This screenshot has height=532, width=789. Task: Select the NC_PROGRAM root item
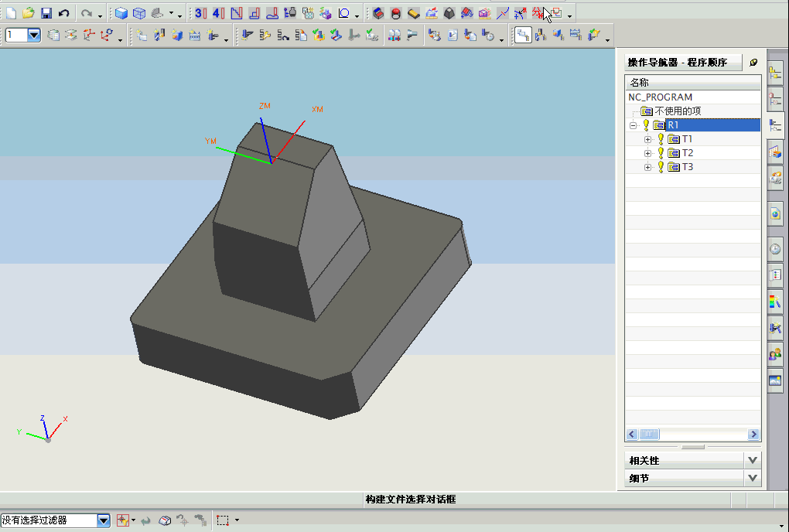[x=660, y=97]
